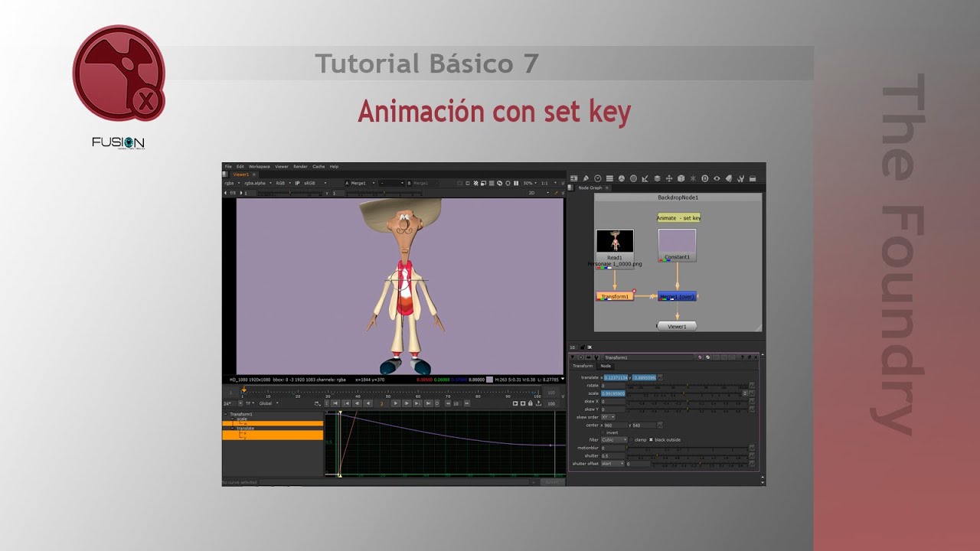This screenshot has width=980, height=551.
Task: Open the 50% zoom dropdown
Action: (528, 183)
